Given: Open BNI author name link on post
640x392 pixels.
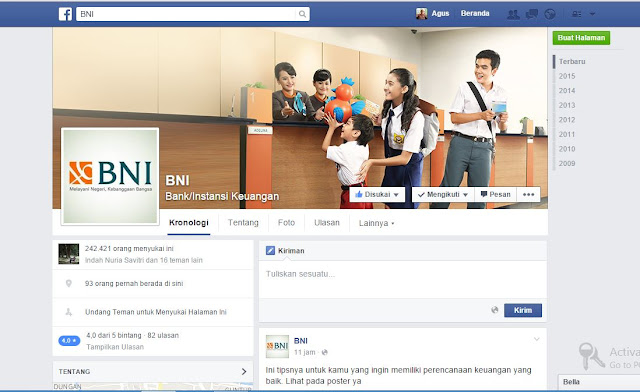Looking at the screenshot, I should (x=300, y=341).
